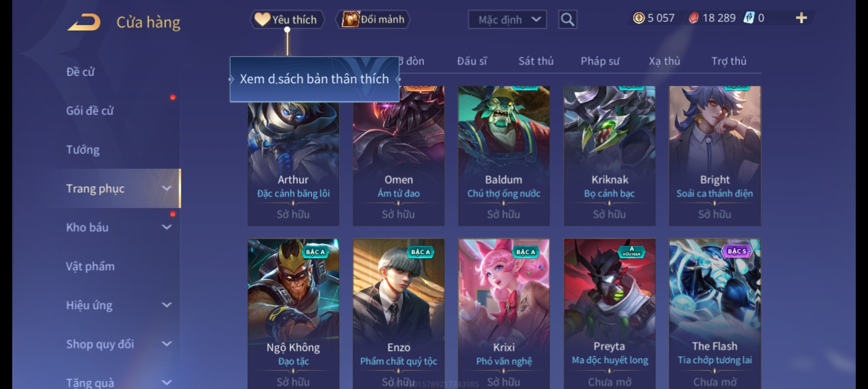Switch to the Pháp sư tab
The image size is (868, 389).
click(x=600, y=61)
